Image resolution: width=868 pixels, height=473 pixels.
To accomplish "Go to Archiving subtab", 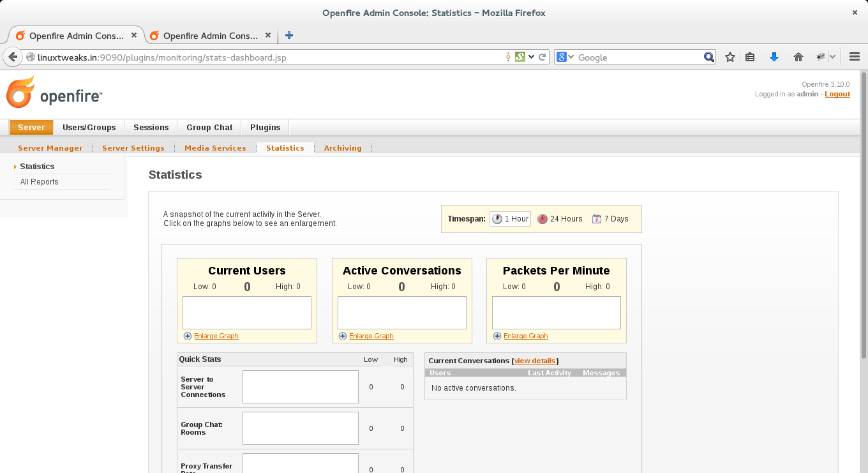I will click(343, 148).
